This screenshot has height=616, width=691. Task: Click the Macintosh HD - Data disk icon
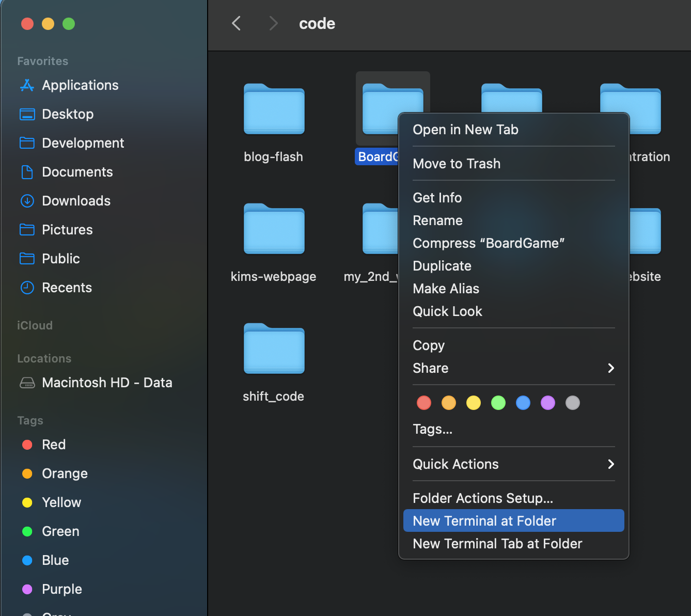coord(27,382)
